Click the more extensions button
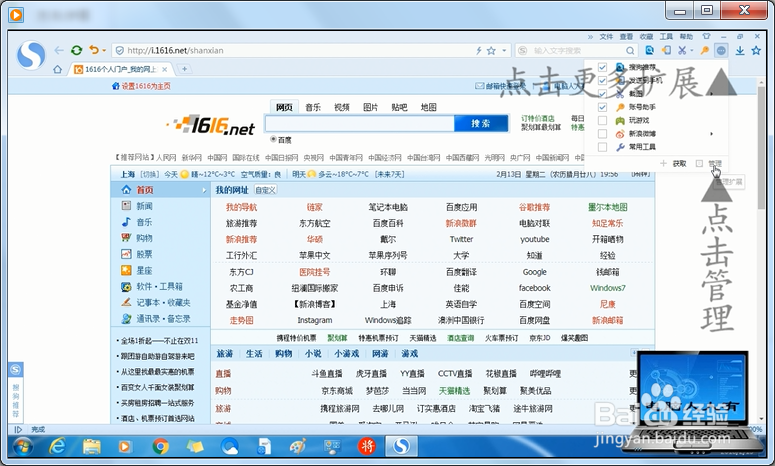775x466 pixels. click(x=721, y=50)
